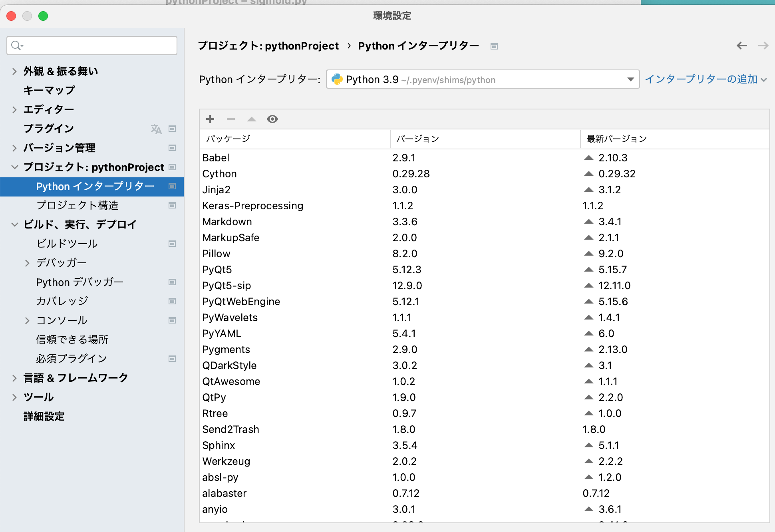
Task: Click the upgrade package arrow icon
Action: click(252, 119)
